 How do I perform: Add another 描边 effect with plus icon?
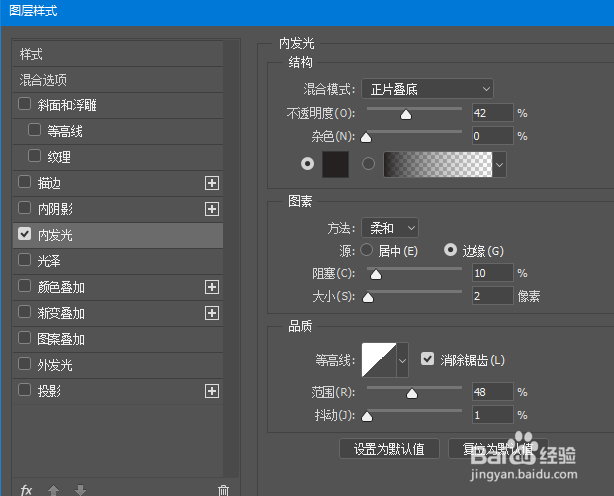[212, 183]
